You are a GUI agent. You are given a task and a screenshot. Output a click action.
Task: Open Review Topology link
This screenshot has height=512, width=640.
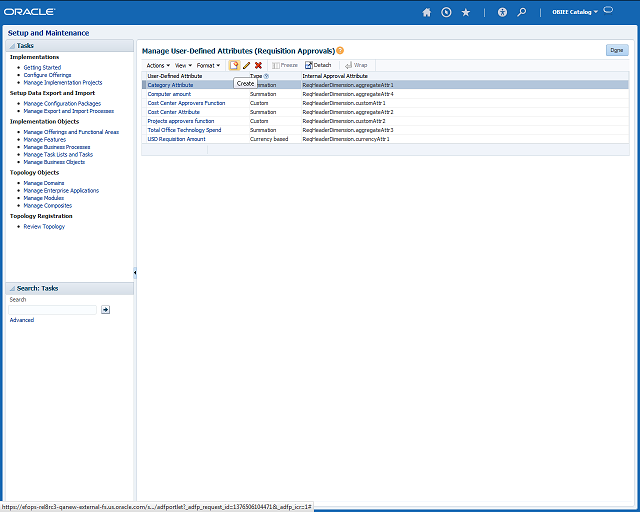tap(44, 227)
